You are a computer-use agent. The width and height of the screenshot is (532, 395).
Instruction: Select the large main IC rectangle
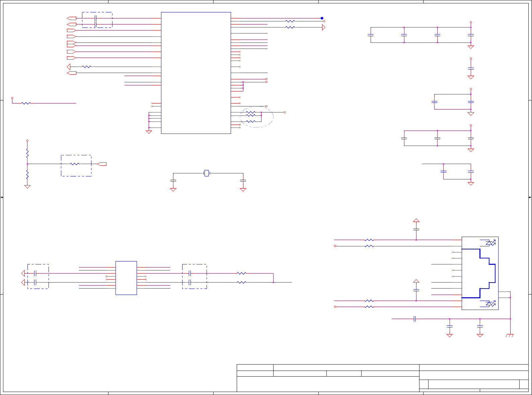click(196, 73)
